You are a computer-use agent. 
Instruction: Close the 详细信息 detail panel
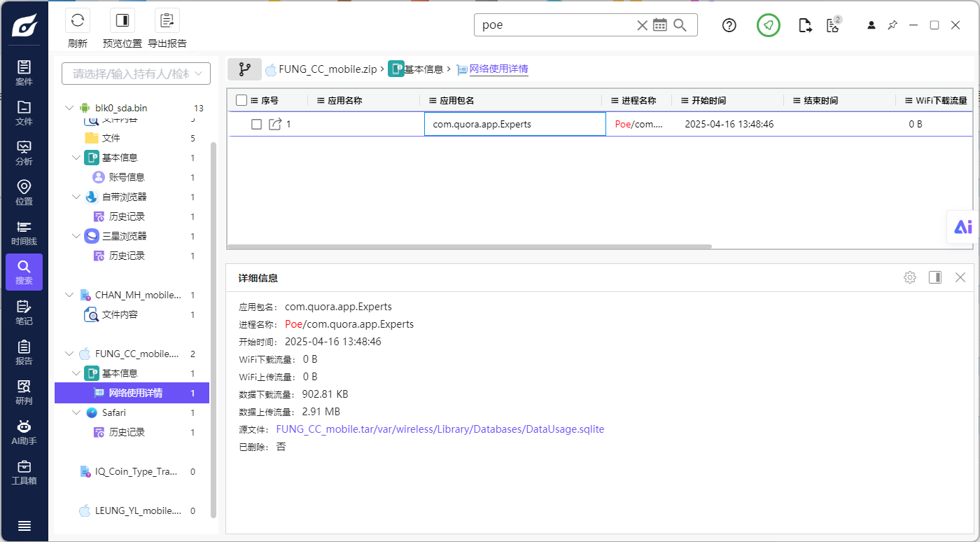pyautogui.click(x=960, y=277)
